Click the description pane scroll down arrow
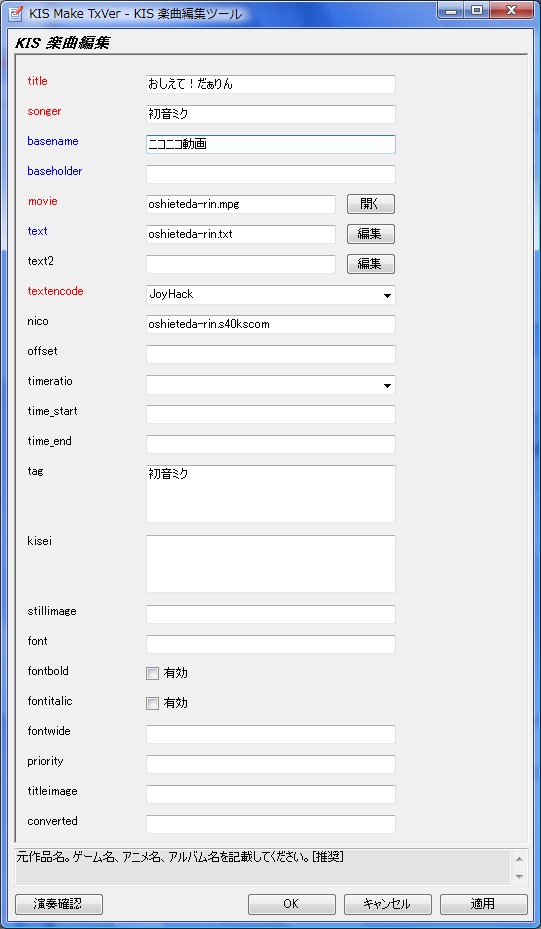Viewport: 541px width, 929px height. [519, 876]
